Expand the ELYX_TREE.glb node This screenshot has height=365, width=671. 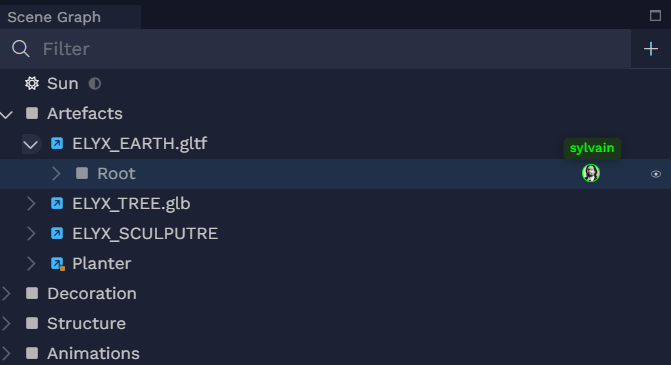[31, 204]
